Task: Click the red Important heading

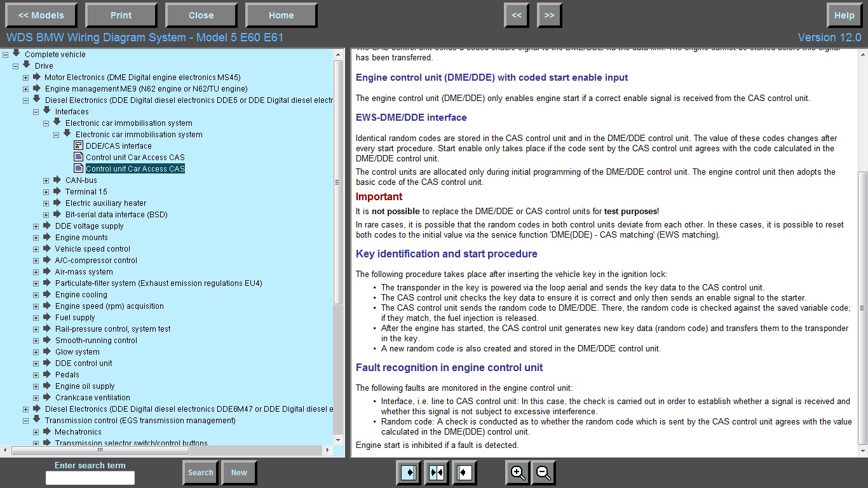Action: (x=379, y=197)
